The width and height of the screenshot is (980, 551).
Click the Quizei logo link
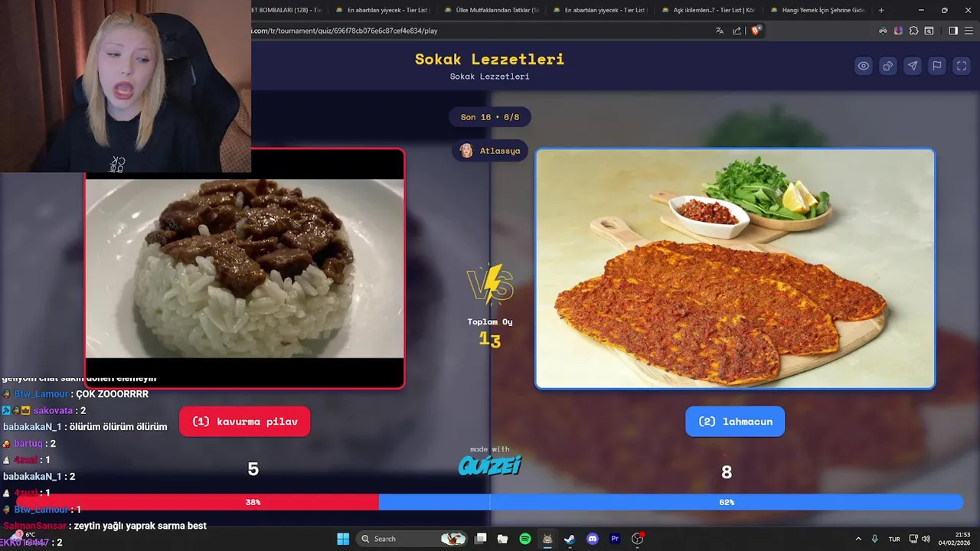(x=490, y=465)
